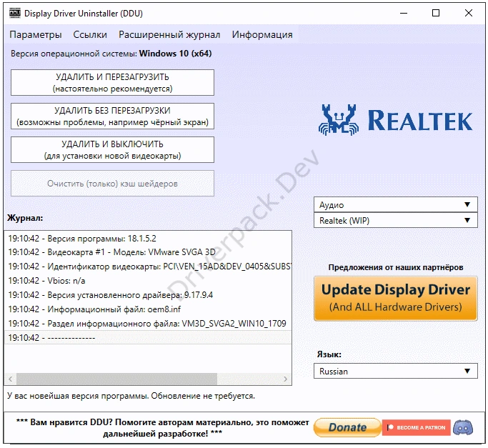Image resolution: width=488 pixels, height=448 pixels.
Task: Open the Информация menu
Action: [x=262, y=34]
